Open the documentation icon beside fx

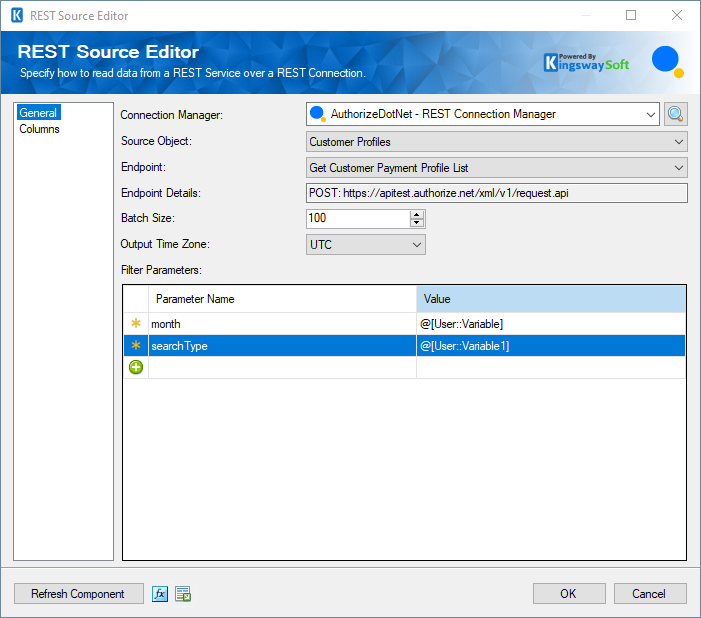[x=183, y=594]
